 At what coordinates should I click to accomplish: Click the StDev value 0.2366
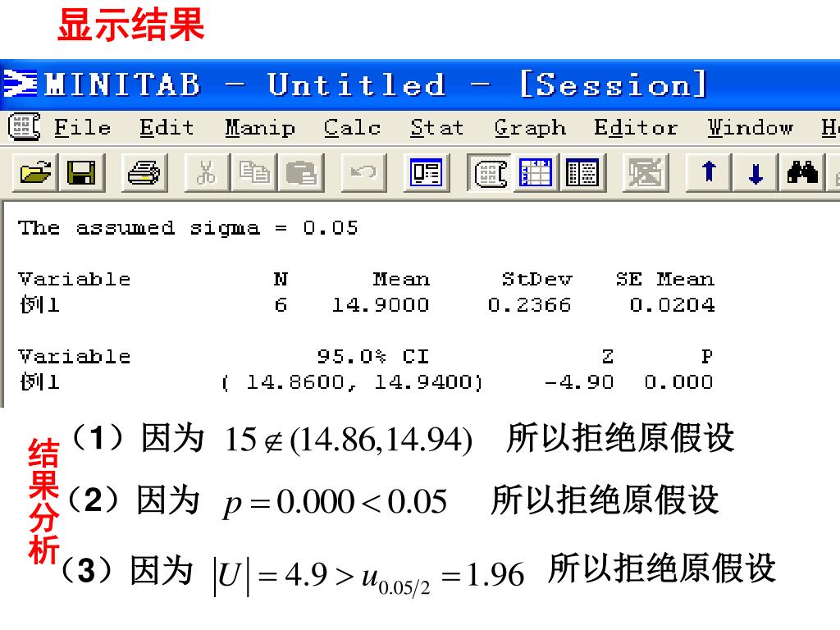[x=529, y=305]
